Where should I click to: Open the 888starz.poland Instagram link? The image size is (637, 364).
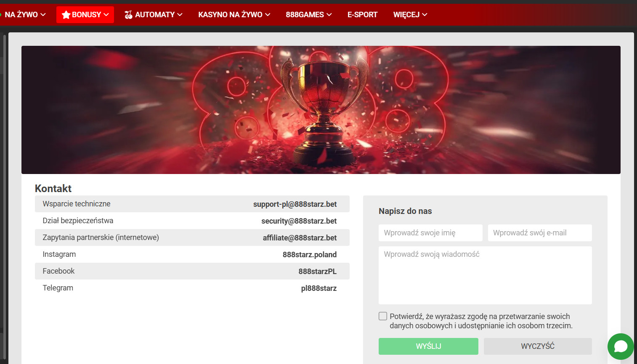point(310,255)
